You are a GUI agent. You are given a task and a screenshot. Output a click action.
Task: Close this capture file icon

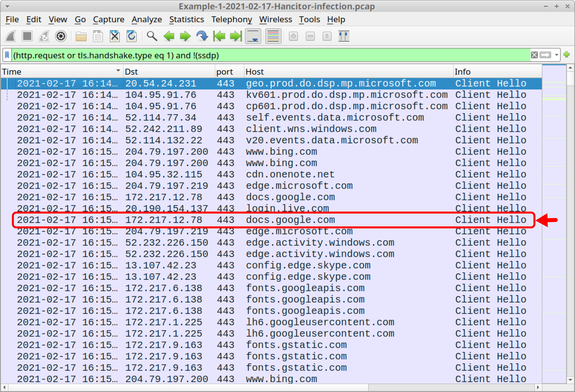(115, 36)
